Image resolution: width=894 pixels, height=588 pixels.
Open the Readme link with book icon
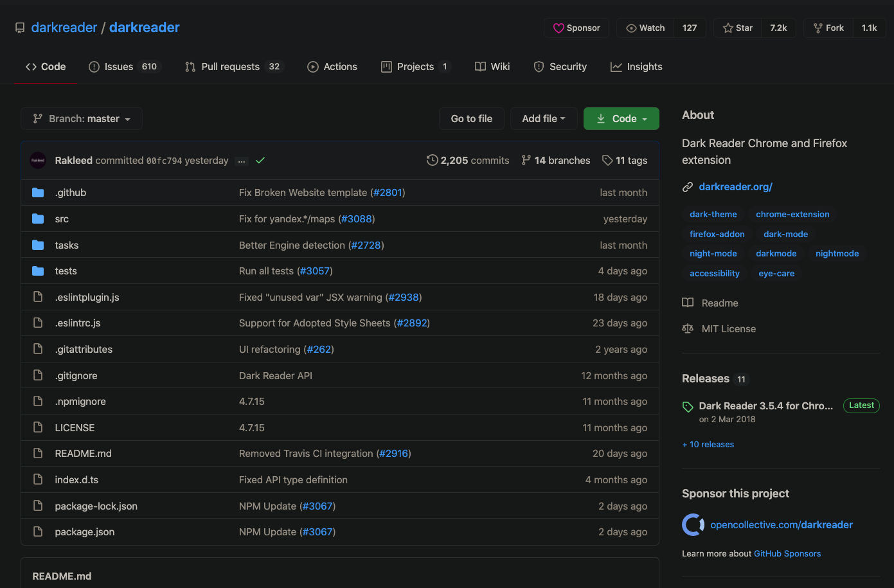[x=710, y=303]
